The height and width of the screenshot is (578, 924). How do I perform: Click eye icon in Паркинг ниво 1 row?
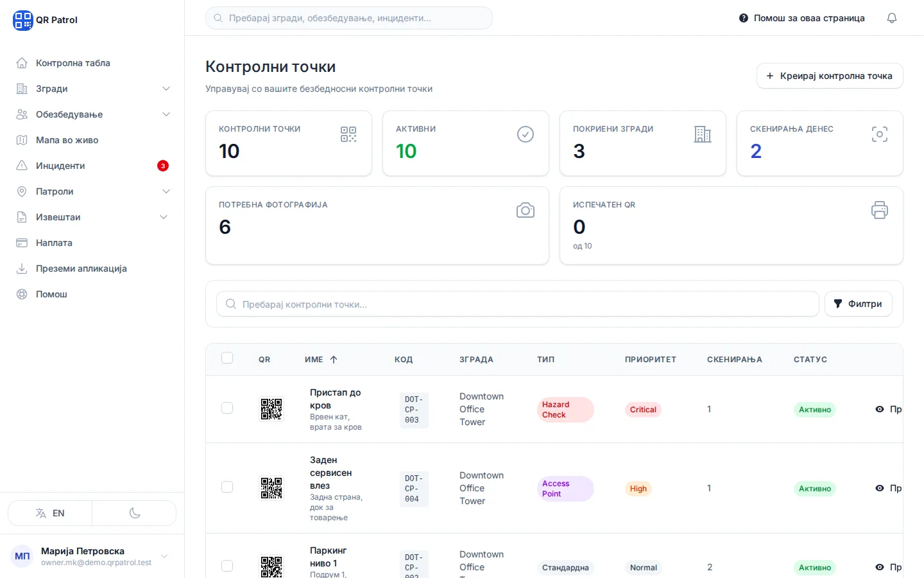tap(880, 567)
